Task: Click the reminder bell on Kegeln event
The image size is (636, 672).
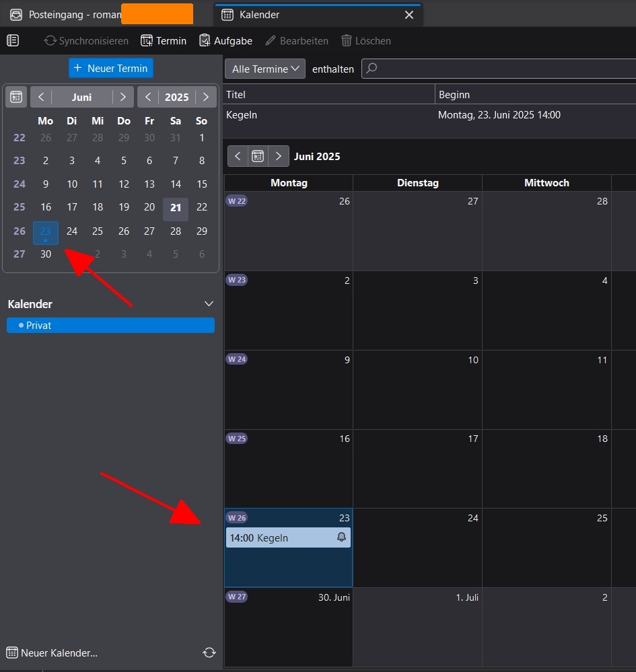Action: pos(341,537)
